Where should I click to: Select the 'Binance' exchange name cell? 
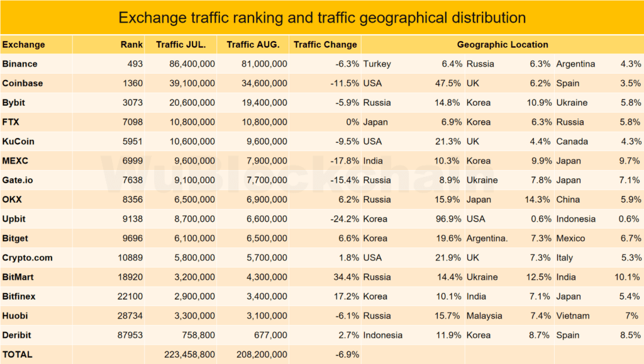point(19,64)
